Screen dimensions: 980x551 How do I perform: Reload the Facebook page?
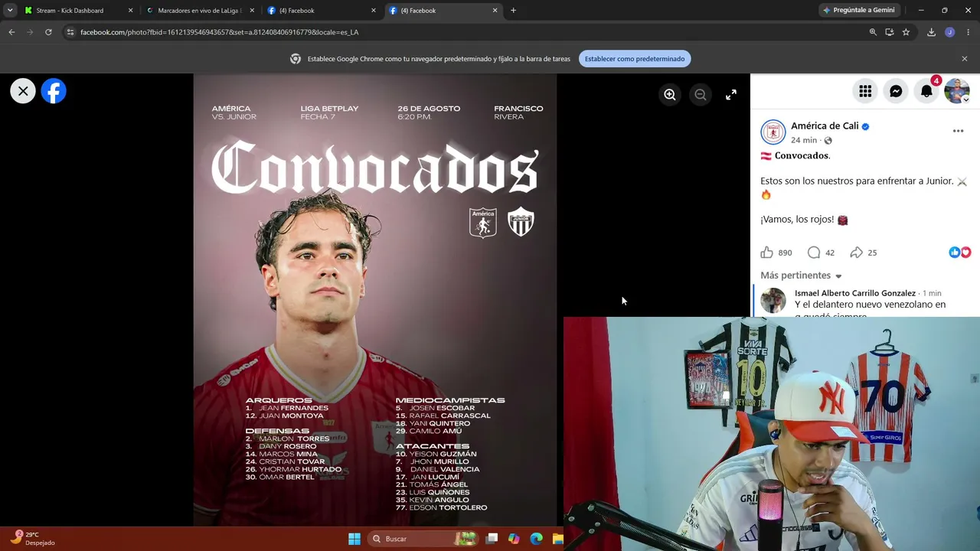pyautogui.click(x=48, y=32)
